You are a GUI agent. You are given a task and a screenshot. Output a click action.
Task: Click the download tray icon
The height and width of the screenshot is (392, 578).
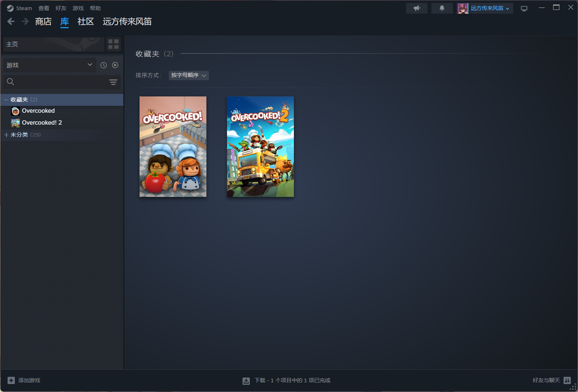(246, 381)
